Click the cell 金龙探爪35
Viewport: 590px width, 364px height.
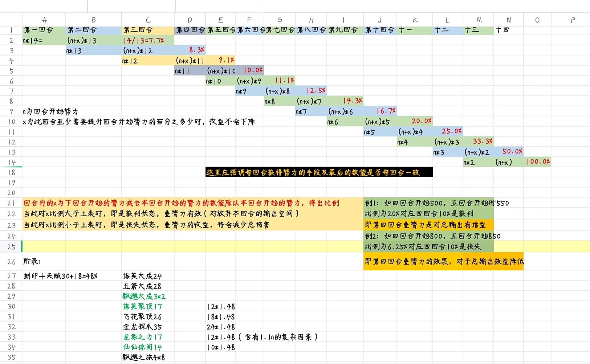coord(142,327)
